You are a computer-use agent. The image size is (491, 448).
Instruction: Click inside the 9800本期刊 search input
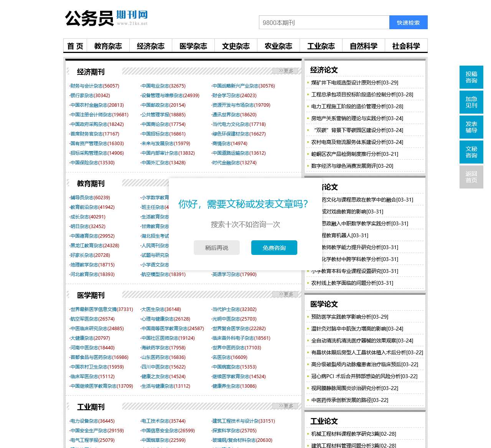point(324,22)
